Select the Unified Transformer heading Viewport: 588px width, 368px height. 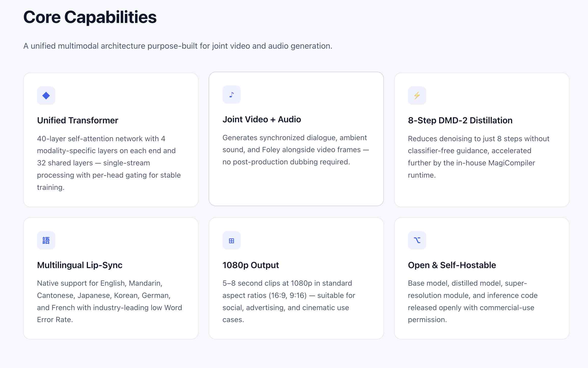(x=77, y=120)
